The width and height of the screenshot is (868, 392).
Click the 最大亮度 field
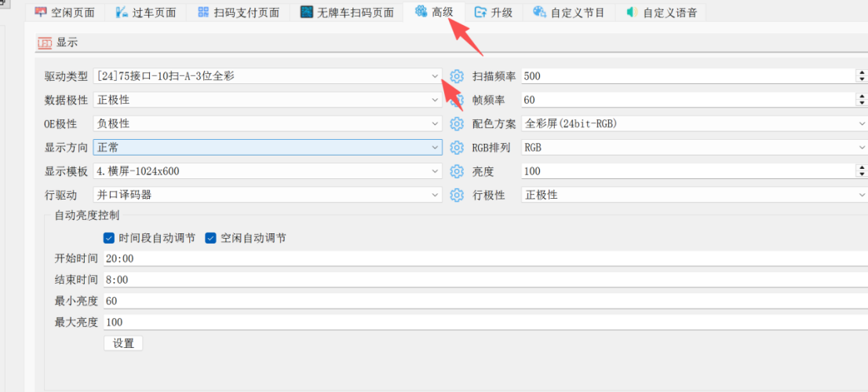tap(486, 322)
